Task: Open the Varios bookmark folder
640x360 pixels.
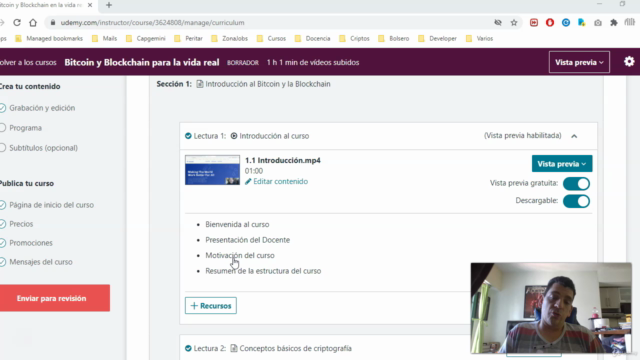Action: pyautogui.click(x=480, y=38)
